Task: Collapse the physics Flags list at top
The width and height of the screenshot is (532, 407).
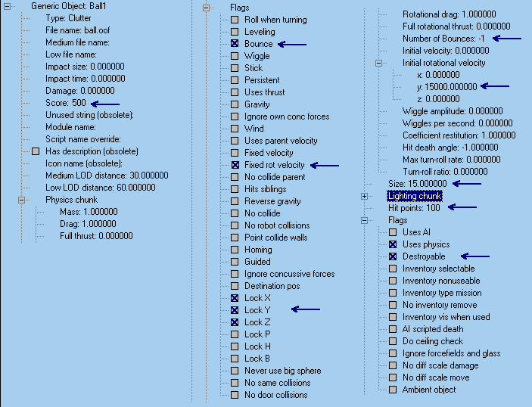Action: tap(207, 8)
